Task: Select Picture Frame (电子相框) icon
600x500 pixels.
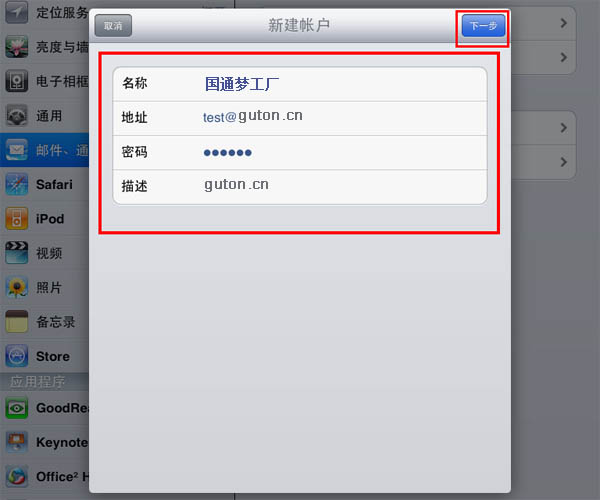Action: (x=16, y=81)
